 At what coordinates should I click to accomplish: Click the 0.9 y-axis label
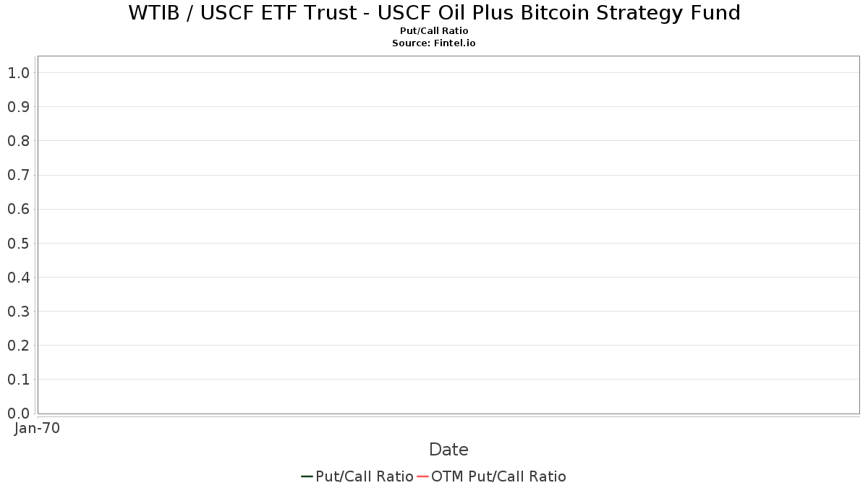[18, 107]
